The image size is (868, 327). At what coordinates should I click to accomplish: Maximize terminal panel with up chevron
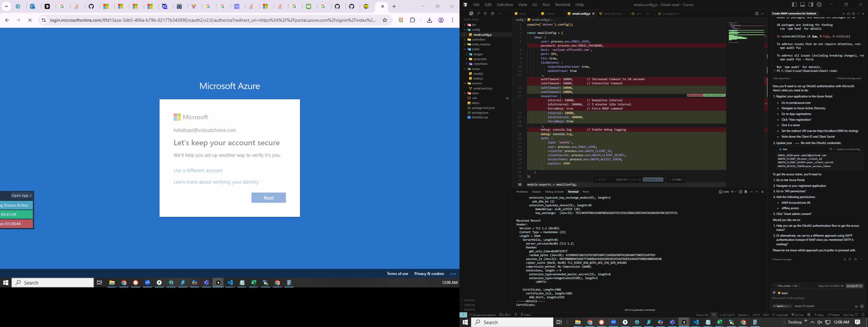[757, 192]
